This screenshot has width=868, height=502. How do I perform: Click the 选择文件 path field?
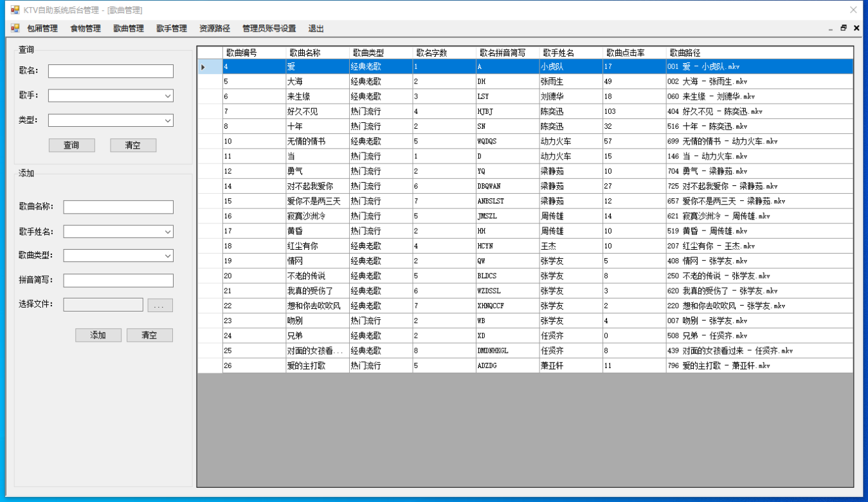103,305
